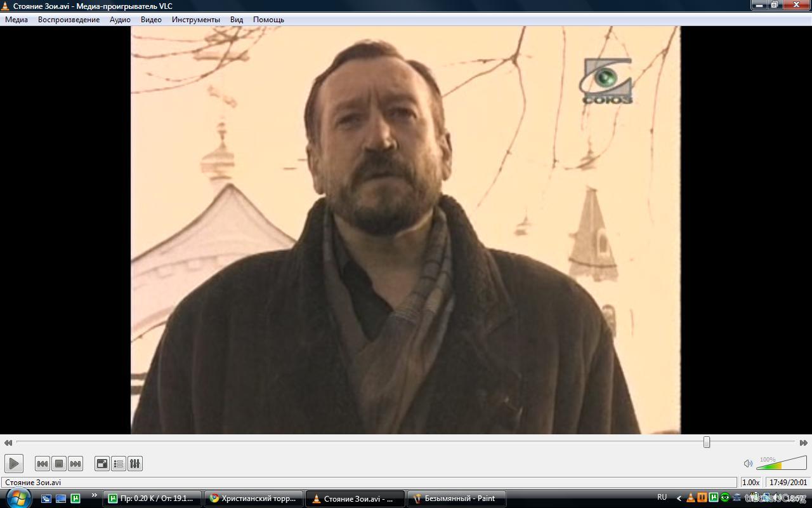Click the faster forward double-arrow icon
The image size is (812, 508).
[803, 443]
